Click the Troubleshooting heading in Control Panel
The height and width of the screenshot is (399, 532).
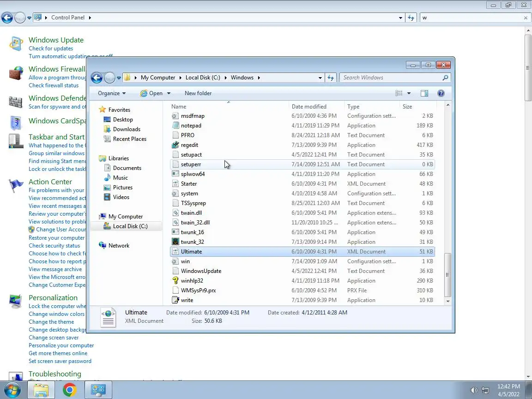pos(55,374)
